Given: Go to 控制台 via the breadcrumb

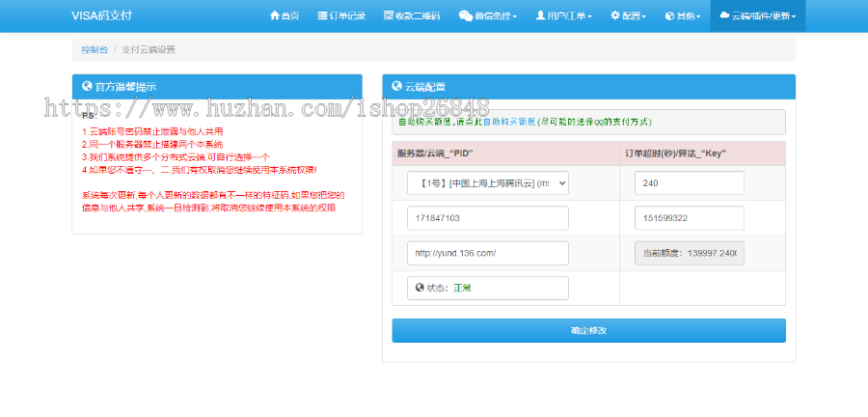Looking at the screenshot, I should [x=95, y=49].
